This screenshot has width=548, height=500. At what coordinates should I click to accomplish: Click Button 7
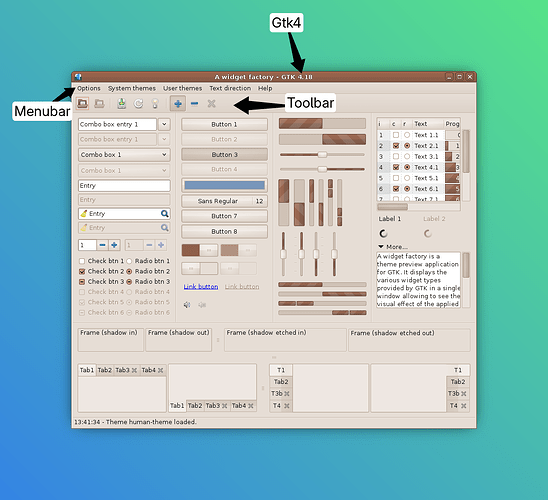point(224,216)
